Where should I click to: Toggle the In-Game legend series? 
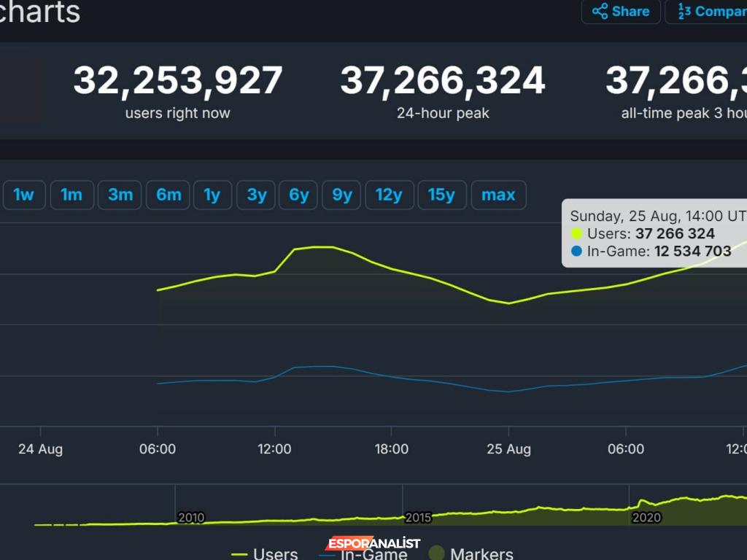(x=363, y=554)
